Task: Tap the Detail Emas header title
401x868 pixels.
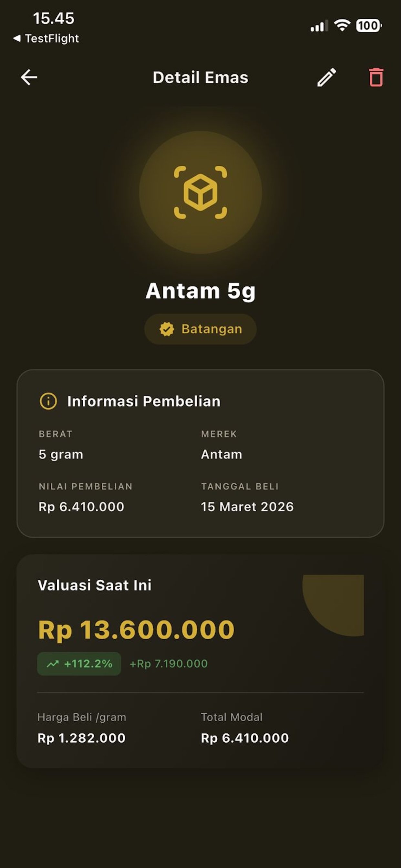Action: point(200,77)
